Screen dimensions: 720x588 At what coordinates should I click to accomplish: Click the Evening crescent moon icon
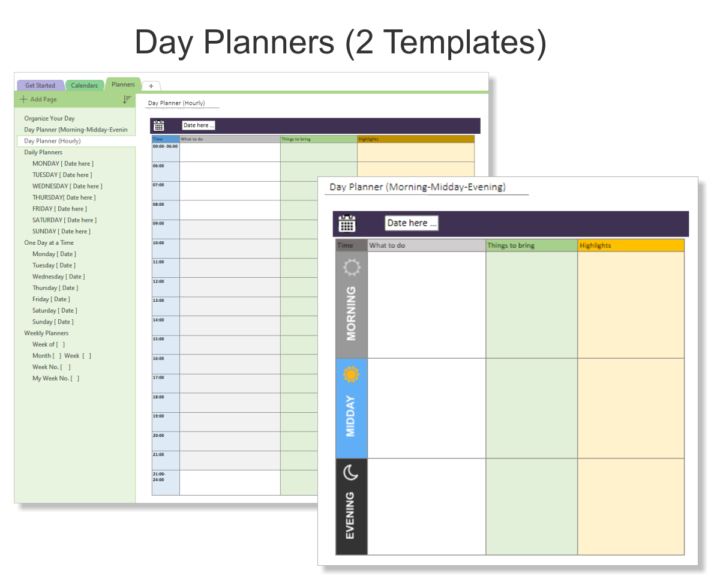tap(351, 473)
